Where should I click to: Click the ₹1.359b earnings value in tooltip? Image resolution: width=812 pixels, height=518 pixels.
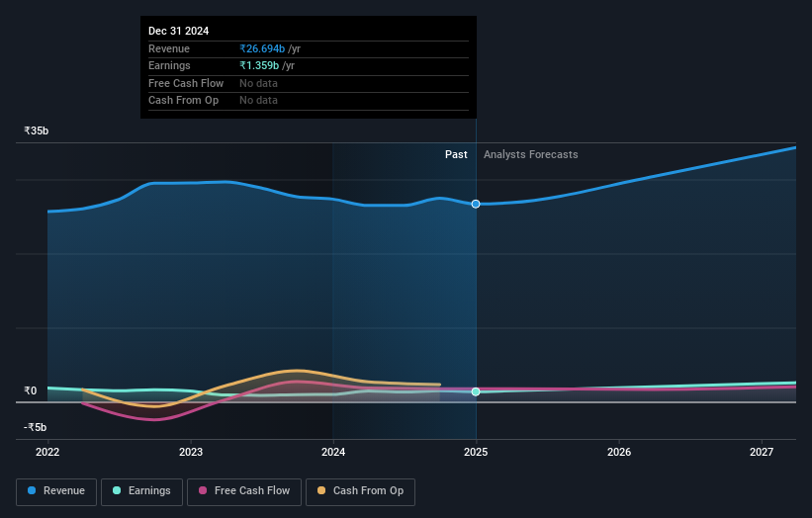(x=259, y=65)
